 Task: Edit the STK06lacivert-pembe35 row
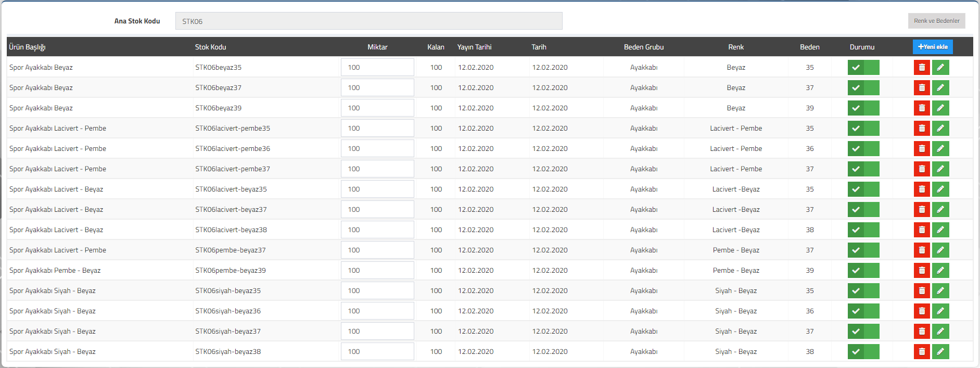pyautogui.click(x=940, y=129)
